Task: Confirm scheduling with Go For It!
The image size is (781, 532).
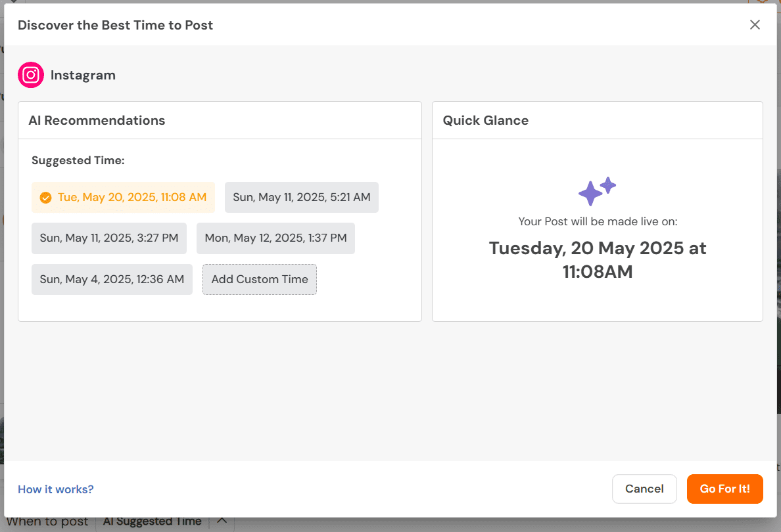Action: tap(724, 489)
